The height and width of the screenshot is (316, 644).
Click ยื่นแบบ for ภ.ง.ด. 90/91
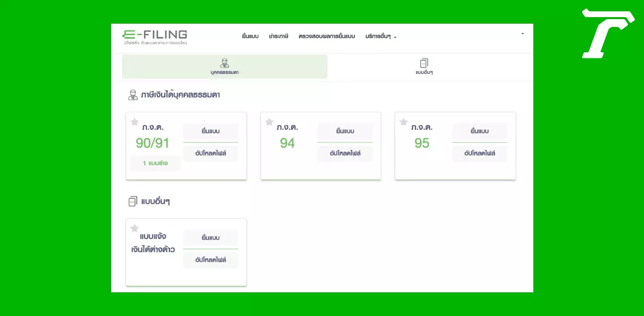(210, 131)
